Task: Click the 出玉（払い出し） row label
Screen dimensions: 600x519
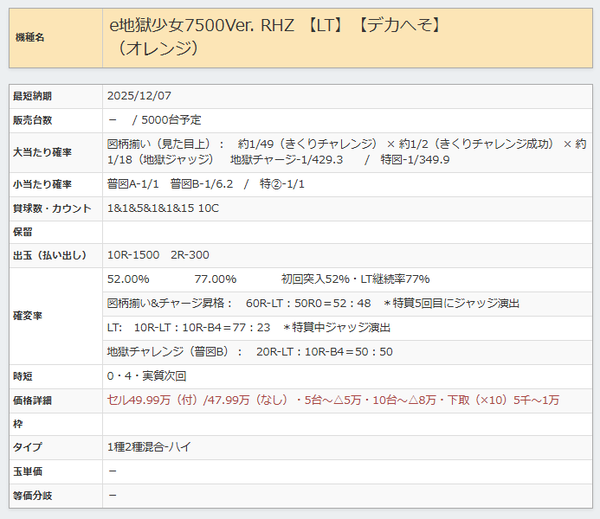Action: [50, 256]
